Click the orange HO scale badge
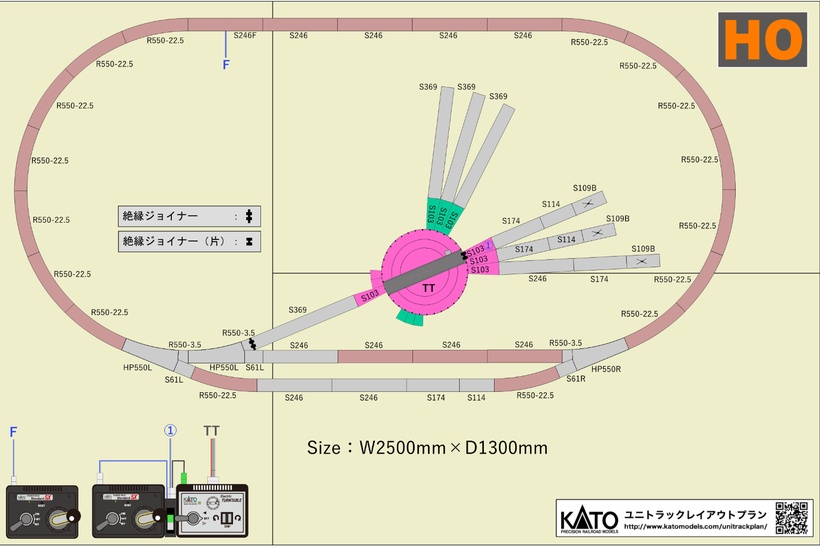 pyautogui.click(x=764, y=40)
